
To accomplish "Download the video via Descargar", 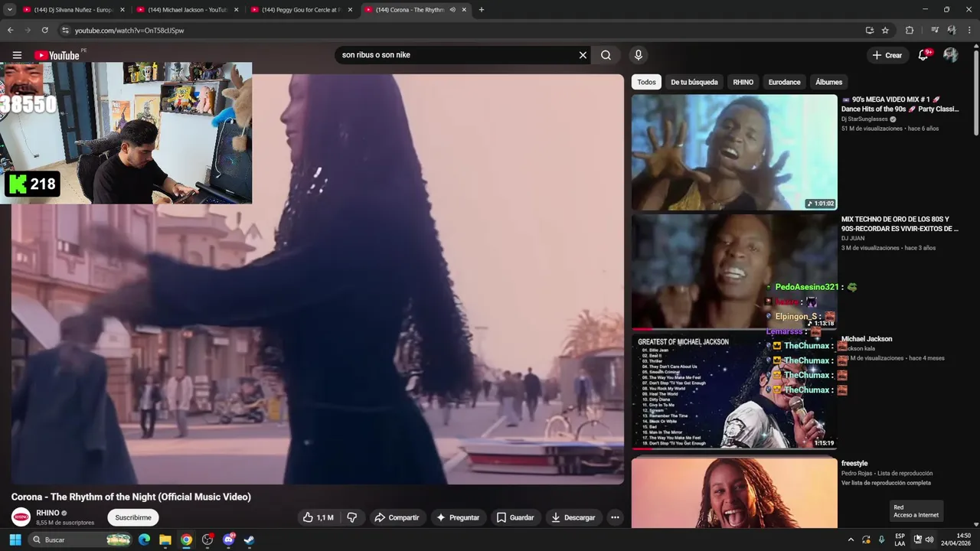I will tap(573, 517).
